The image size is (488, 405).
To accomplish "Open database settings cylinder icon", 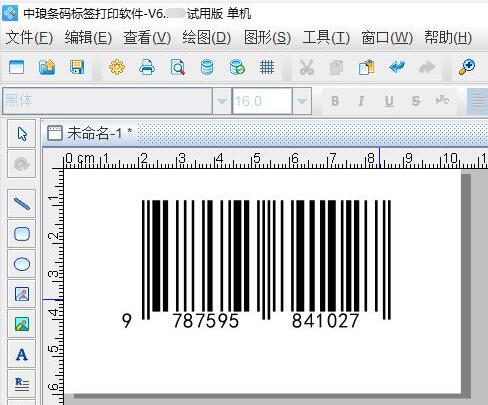I will (207, 67).
